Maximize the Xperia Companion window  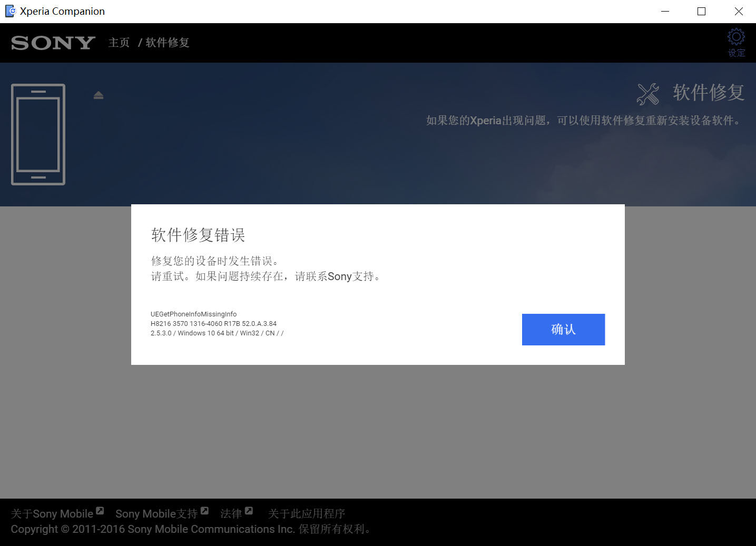701,11
